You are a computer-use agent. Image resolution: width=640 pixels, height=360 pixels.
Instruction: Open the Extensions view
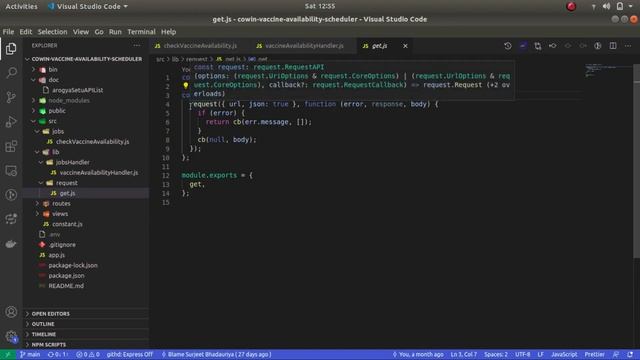pos(11,146)
